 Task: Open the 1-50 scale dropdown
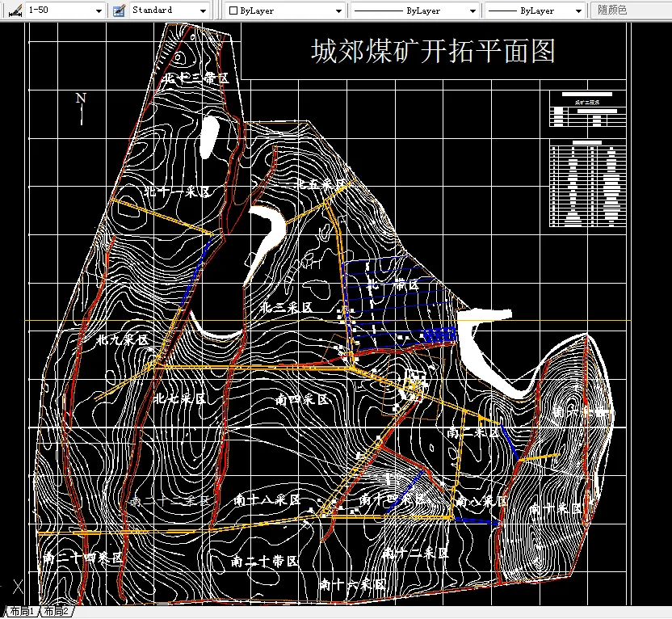tap(99, 11)
